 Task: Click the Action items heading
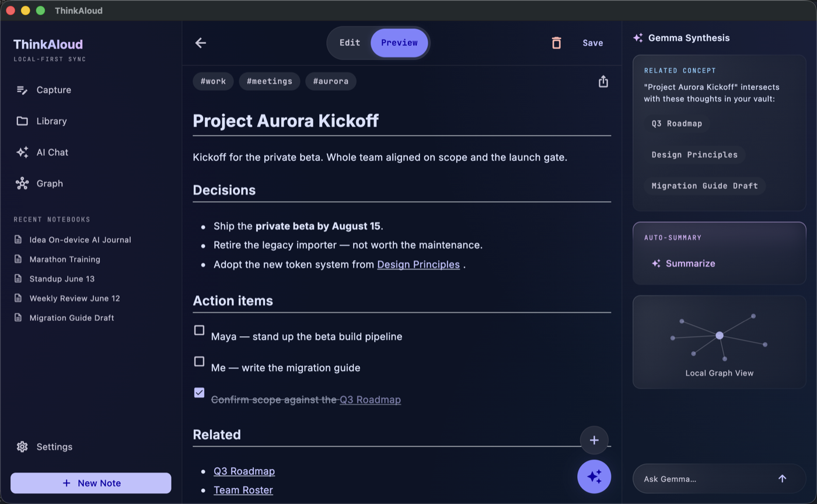[x=233, y=300]
